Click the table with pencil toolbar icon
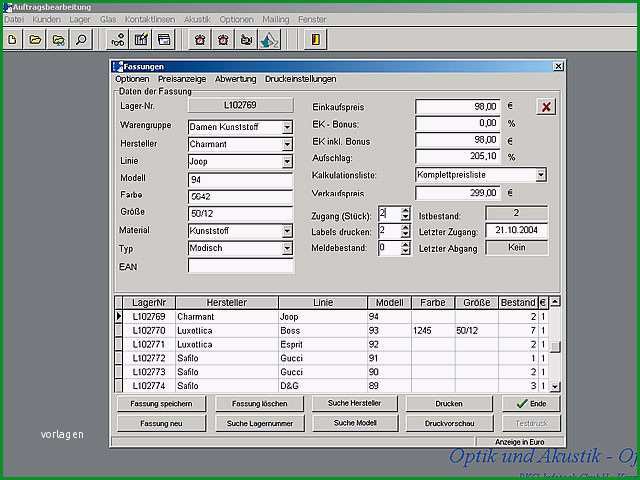640x480 pixels. click(x=141, y=40)
